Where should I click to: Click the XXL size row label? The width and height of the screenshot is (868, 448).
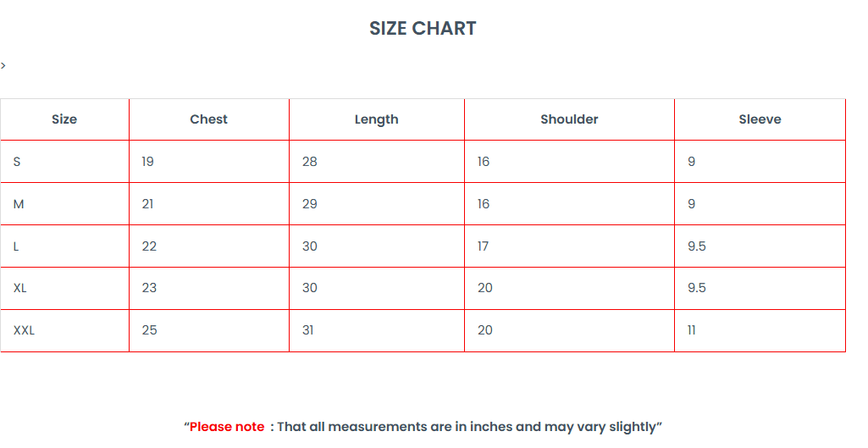point(24,330)
